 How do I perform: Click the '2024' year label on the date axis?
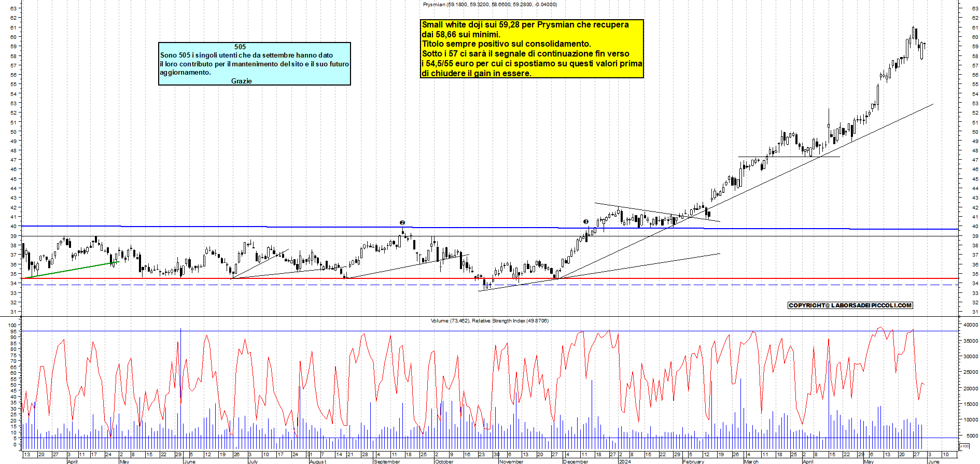[x=625, y=461]
